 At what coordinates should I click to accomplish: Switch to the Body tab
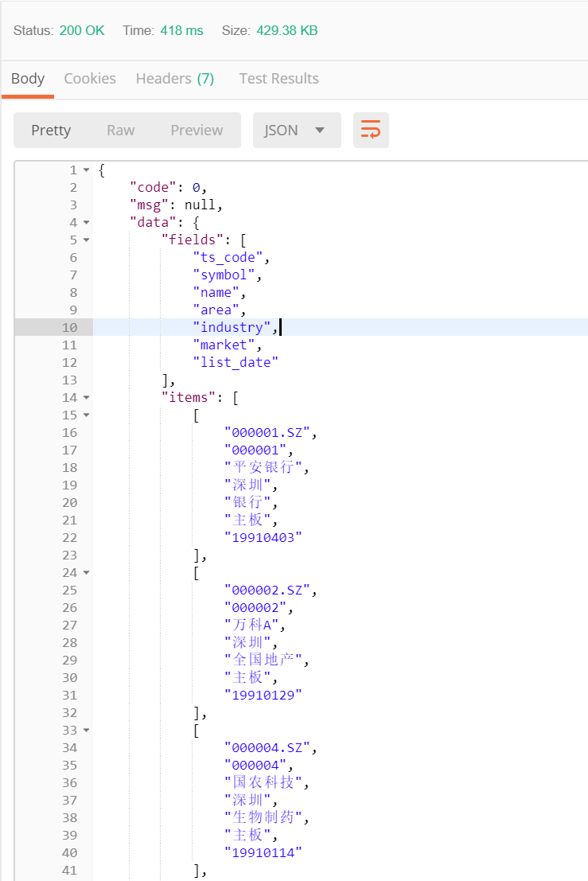[x=28, y=79]
